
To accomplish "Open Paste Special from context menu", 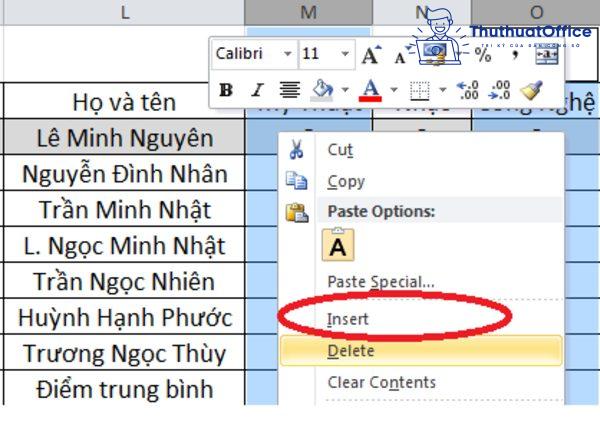I will [x=421, y=282].
